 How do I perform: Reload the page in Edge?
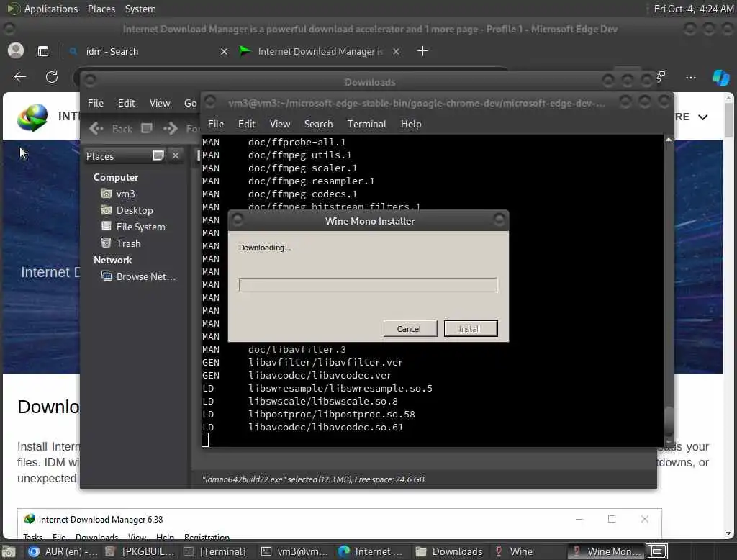(52, 76)
